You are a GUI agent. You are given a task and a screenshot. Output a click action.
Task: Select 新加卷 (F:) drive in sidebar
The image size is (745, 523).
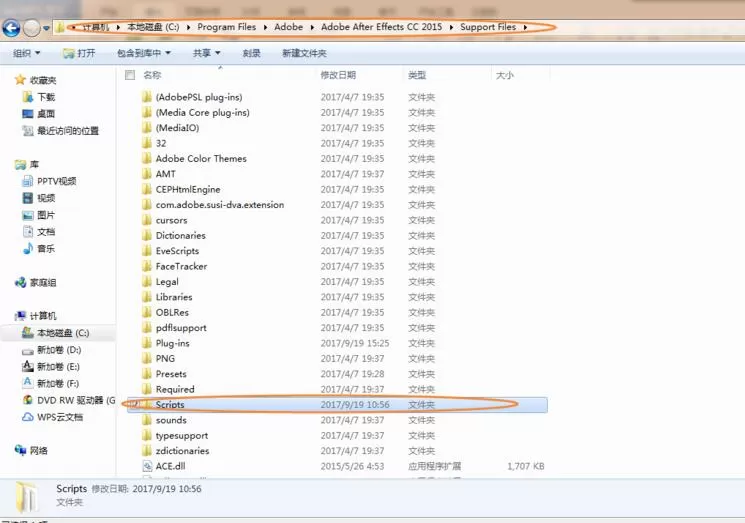pyautogui.click(x=51, y=383)
